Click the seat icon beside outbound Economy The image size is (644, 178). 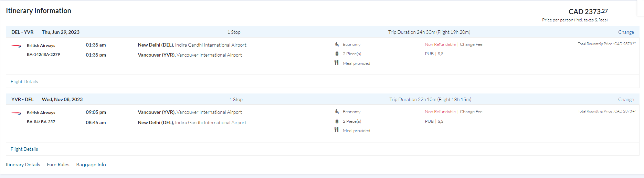tap(337, 44)
